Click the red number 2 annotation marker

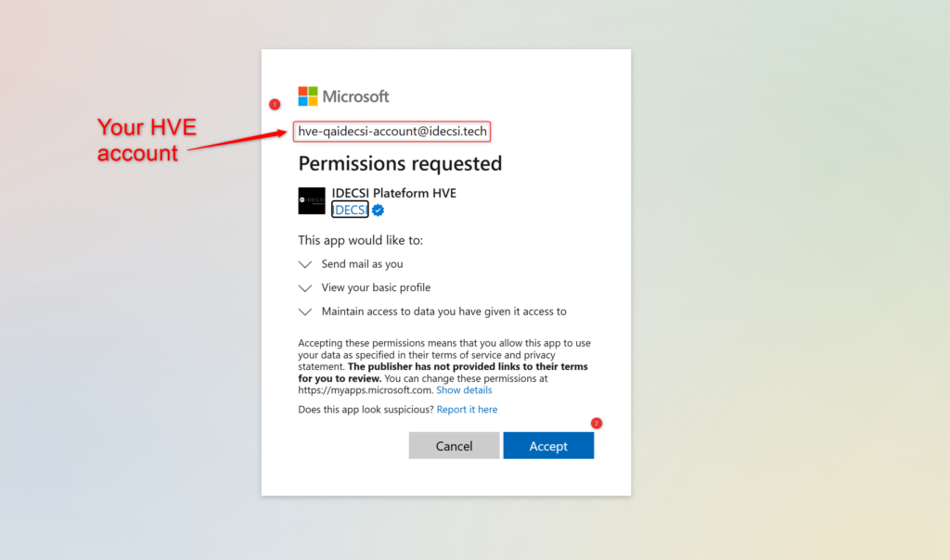coord(597,423)
